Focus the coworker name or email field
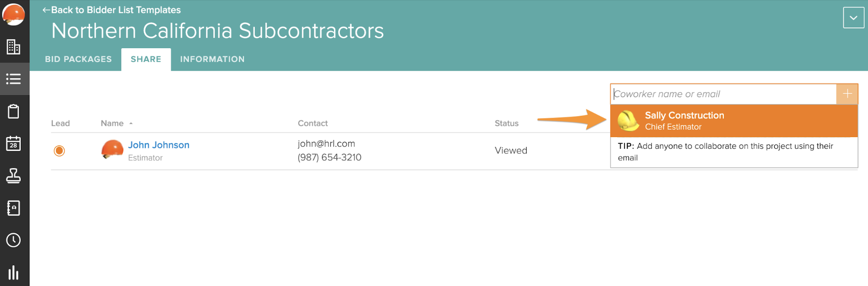Image resolution: width=868 pixels, height=286 pixels. [x=723, y=94]
